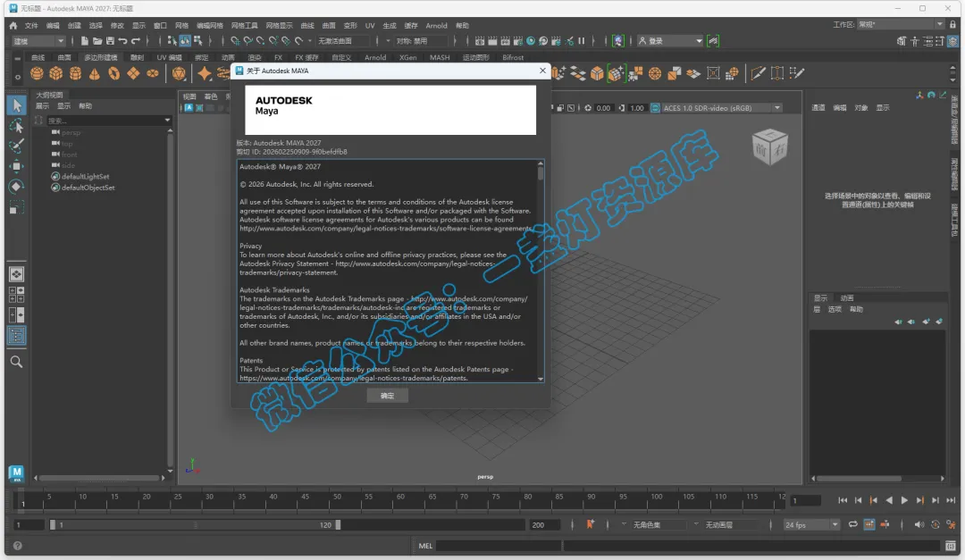Click the time slider at frame 50
The height and width of the screenshot is (560, 965).
click(x=337, y=501)
